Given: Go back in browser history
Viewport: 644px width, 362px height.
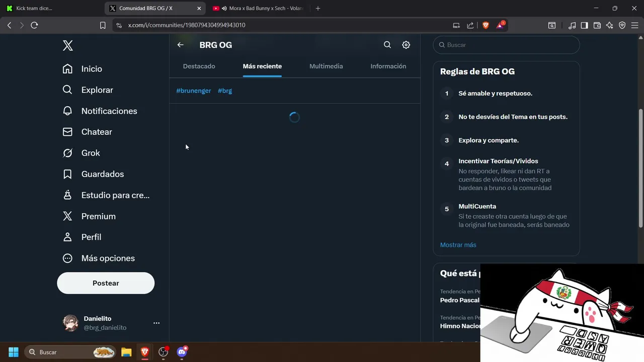Looking at the screenshot, I should (x=9, y=25).
